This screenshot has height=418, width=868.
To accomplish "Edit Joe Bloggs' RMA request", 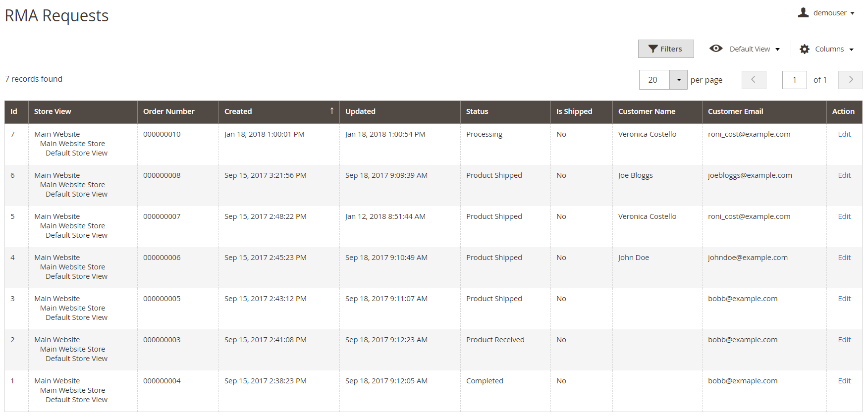I will click(844, 175).
